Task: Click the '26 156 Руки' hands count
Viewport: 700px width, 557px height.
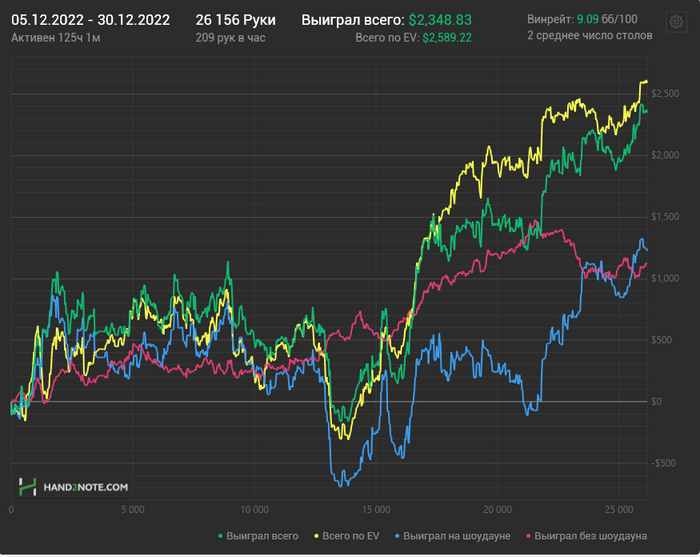Action: tap(236, 20)
